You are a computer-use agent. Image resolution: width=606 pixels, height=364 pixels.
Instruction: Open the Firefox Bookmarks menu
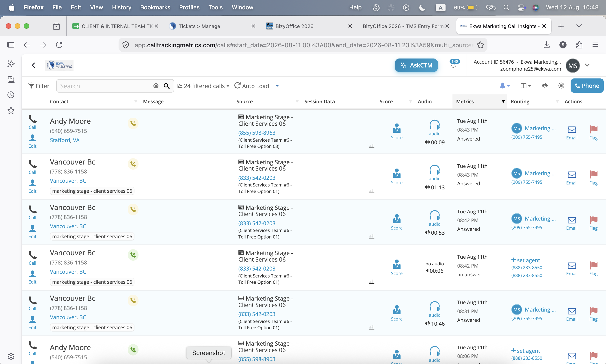click(155, 7)
